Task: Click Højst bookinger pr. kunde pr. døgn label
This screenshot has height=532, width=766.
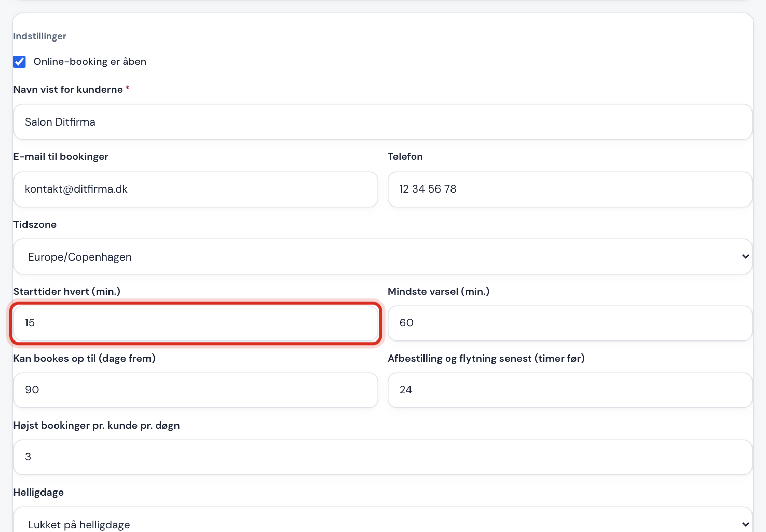Action: 97,426
